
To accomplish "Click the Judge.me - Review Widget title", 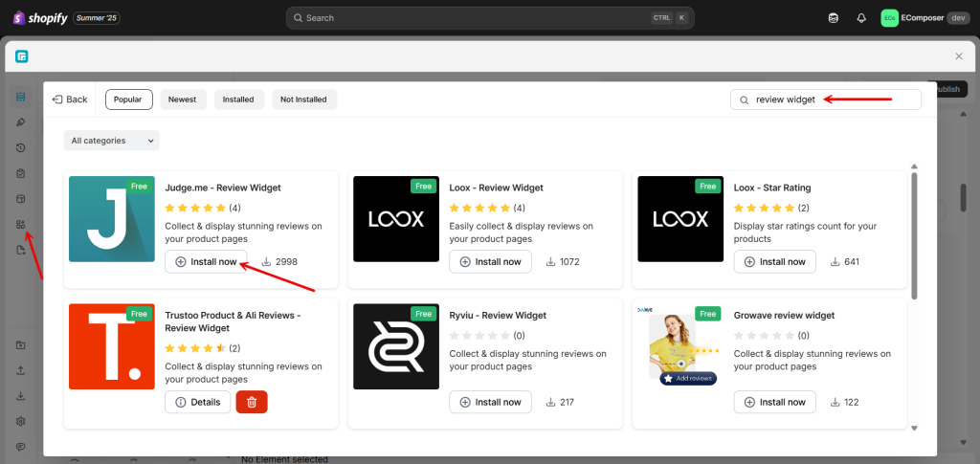I will (x=223, y=188).
